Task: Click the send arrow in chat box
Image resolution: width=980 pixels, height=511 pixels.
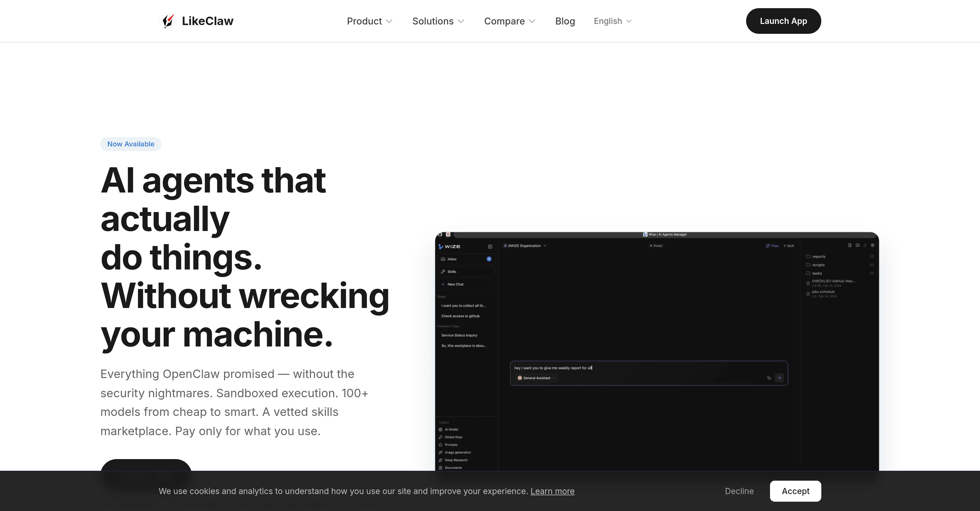Action: 779,378
